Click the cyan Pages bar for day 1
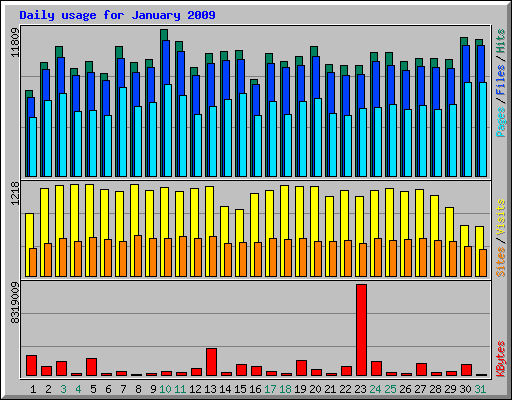Image resolution: width=512 pixels, height=400 pixels. [33, 147]
